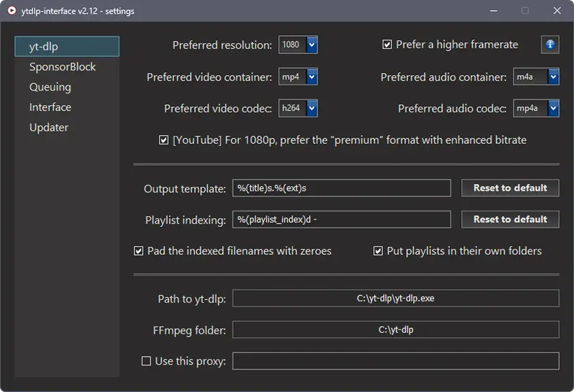Close the settings window
Viewport: 574px width, 392px height.
[557, 11]
